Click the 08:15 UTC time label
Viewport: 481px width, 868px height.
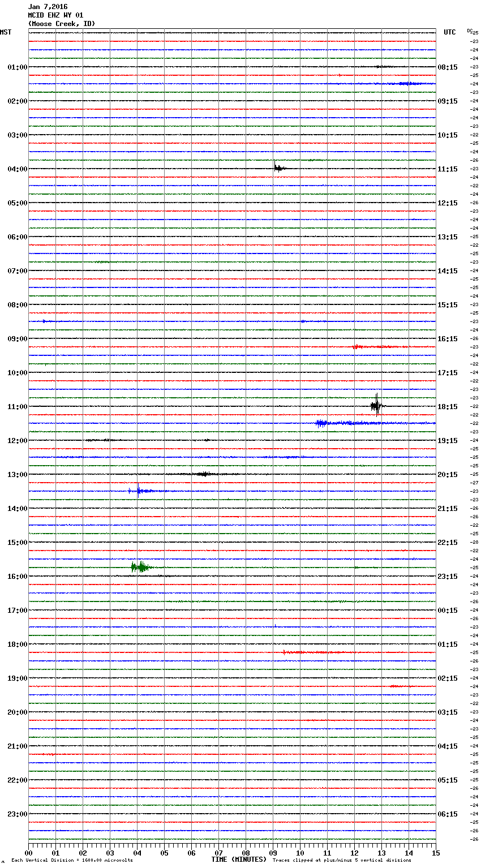(x=448, y=67)
